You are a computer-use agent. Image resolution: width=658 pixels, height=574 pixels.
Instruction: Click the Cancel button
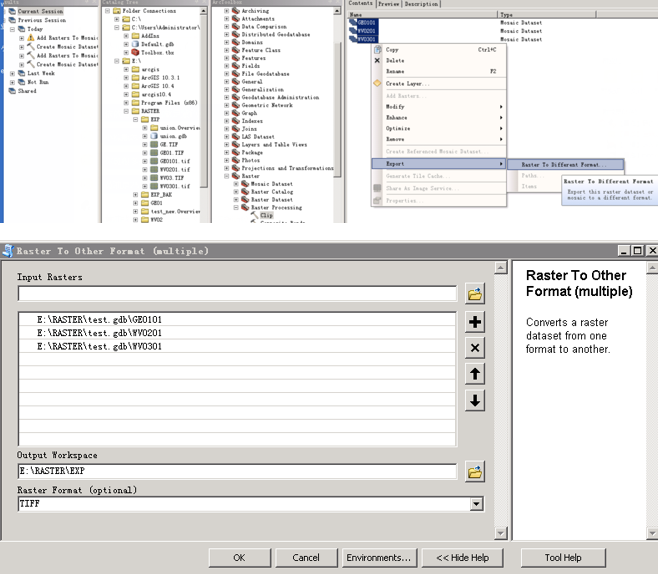pos(306,558)
